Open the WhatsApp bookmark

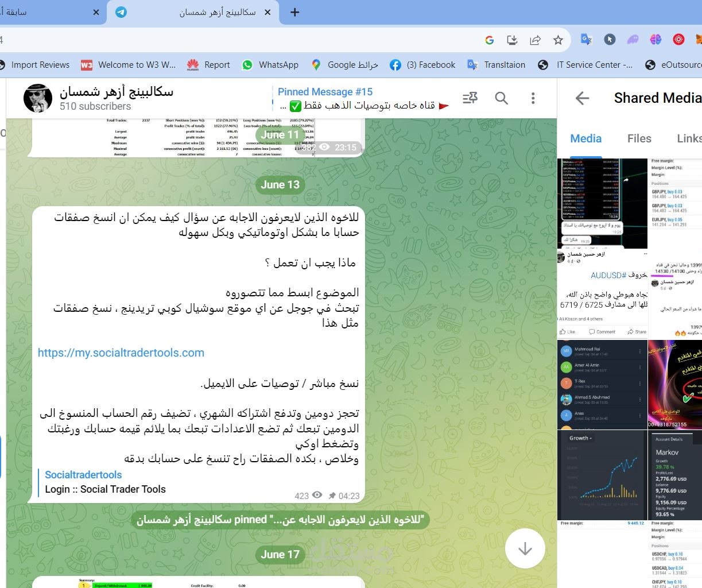(270, 65)
